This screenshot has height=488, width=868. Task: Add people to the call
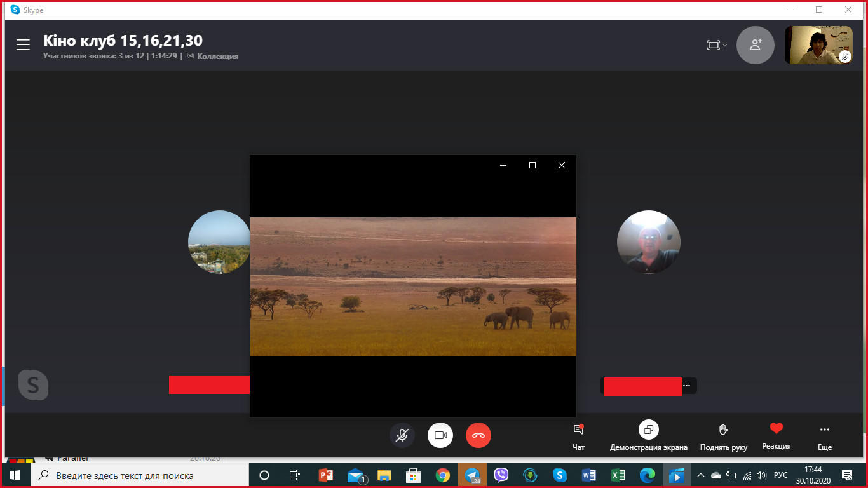tap(756, 45)
